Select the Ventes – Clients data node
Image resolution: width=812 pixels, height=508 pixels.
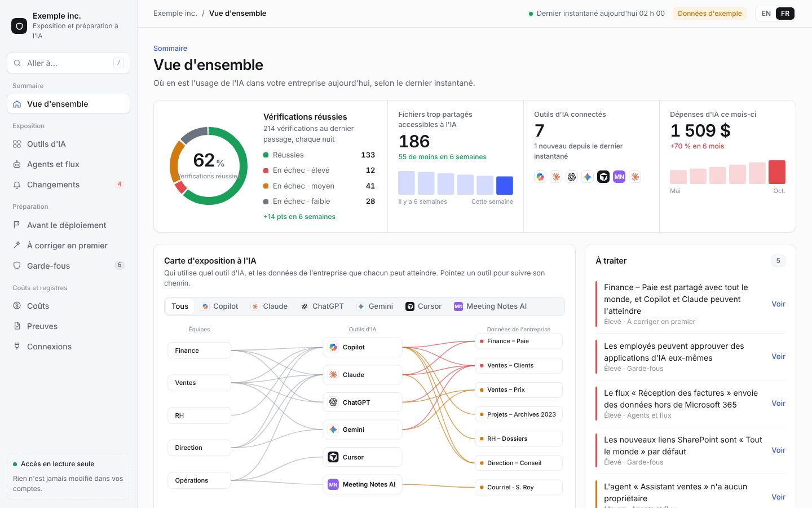point(519,365)
